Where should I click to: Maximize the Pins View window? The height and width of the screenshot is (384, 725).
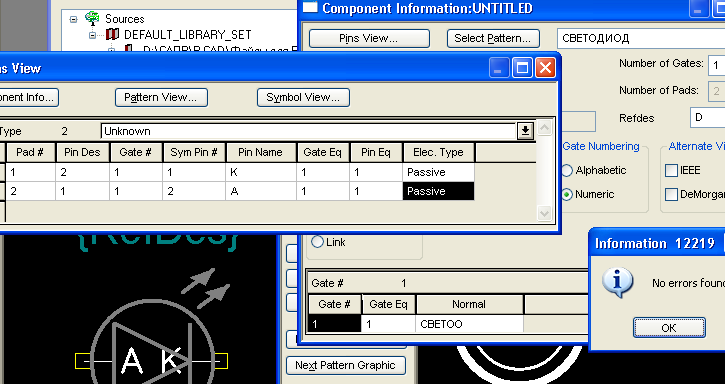pos(522,68)
